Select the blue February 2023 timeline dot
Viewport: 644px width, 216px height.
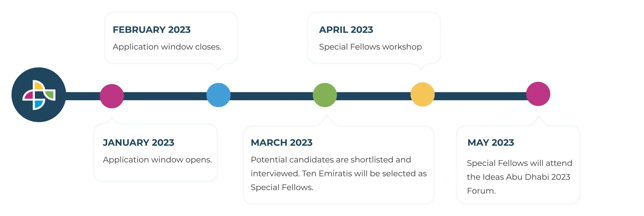pyautogui.click(x=218, y=95)
